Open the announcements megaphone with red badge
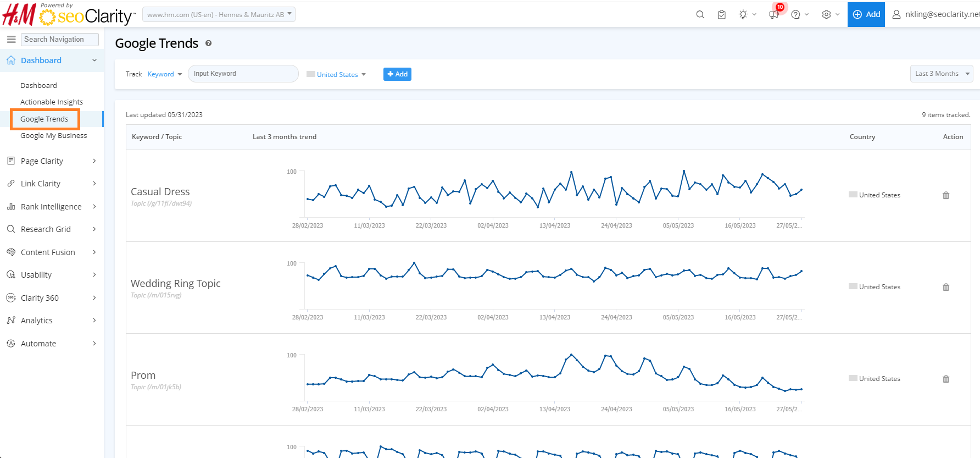 pos(774,14)
